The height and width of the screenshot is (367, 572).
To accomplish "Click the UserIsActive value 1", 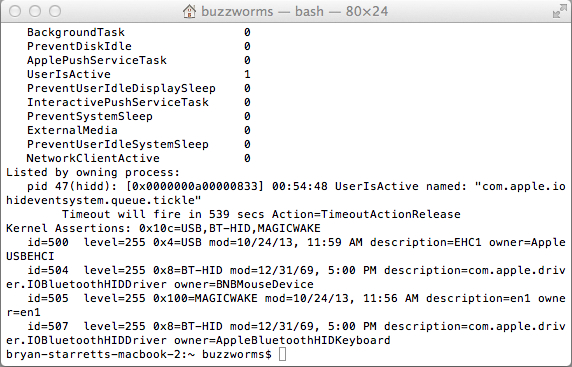I will tap(247, 74).
